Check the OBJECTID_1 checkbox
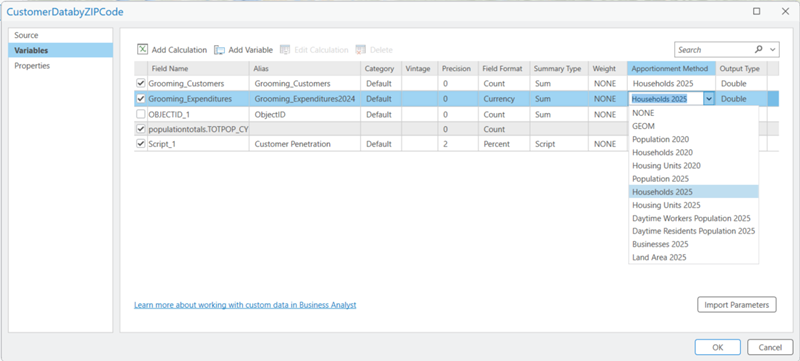 coord(141,114)
